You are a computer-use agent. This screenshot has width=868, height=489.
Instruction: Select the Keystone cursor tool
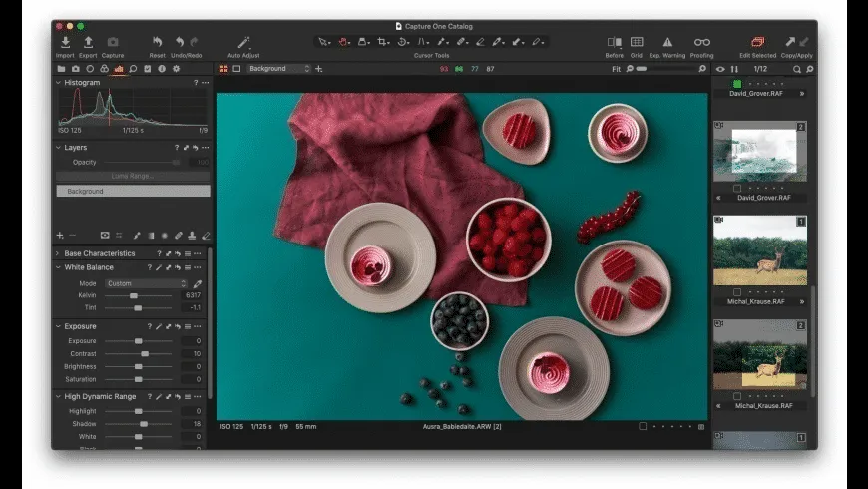tap(422, 42)
